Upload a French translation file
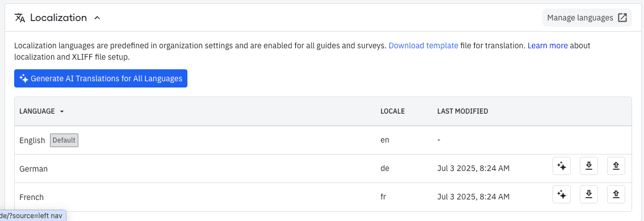This screenshot has width=644, height=221. (616, 194)
